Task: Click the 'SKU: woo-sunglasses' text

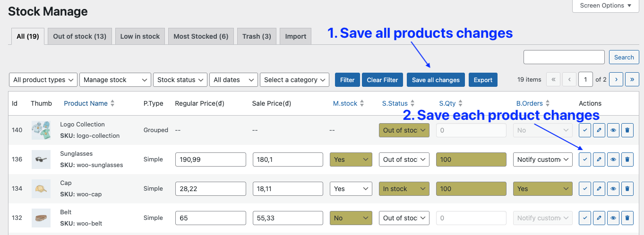Action: point(92,165)
